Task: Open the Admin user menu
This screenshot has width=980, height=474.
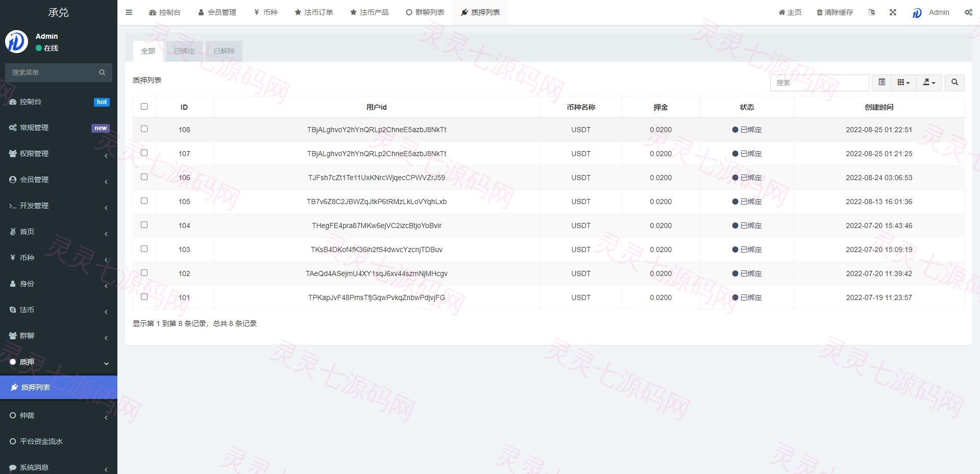Action: pos(930,12)
